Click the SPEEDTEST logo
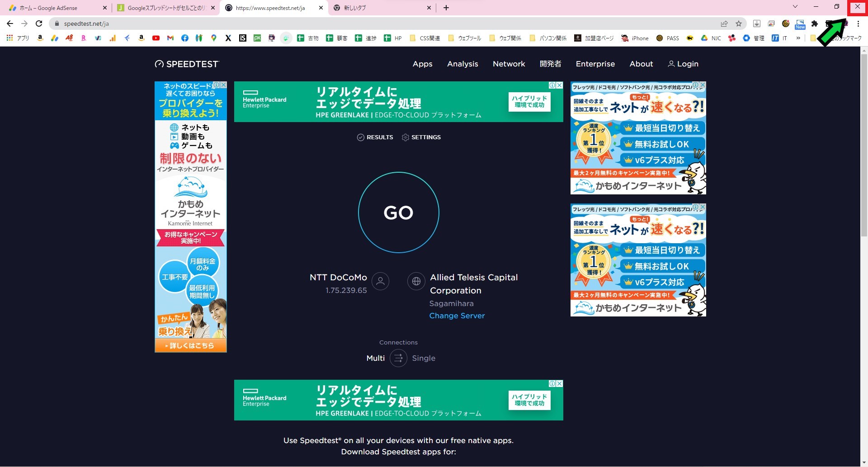 tap(187, 64)
